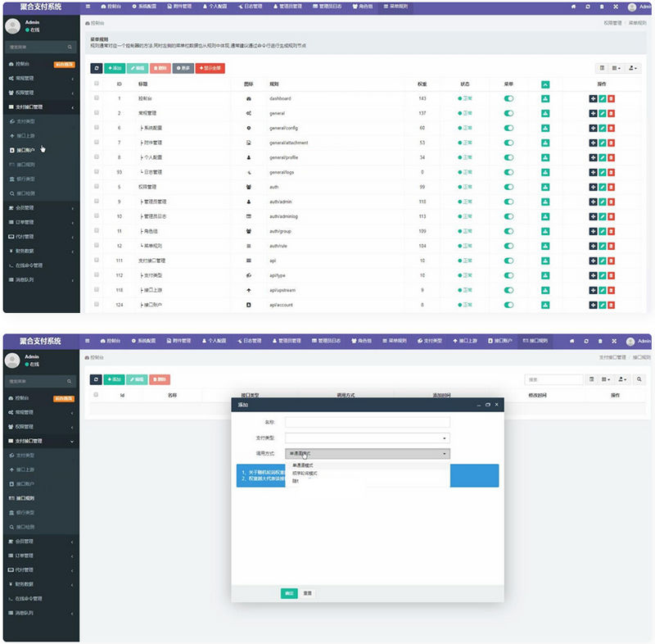This screenshot has height=644, width=655.
Task: Click the red delete icon in the dashboard row
Action: [611, 98]
